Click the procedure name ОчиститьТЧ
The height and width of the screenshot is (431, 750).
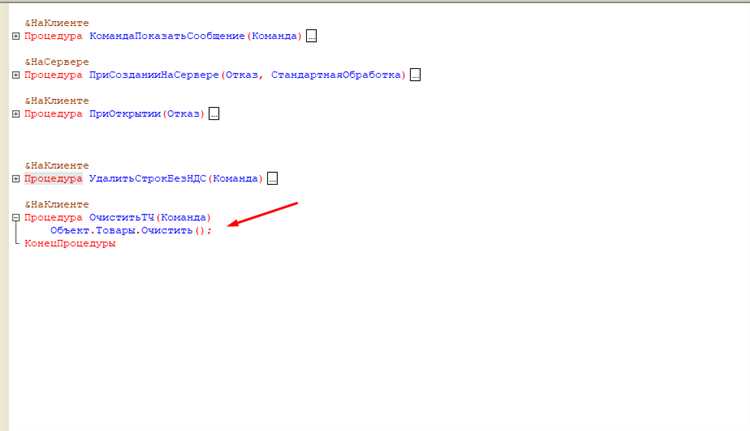(121, 218)
